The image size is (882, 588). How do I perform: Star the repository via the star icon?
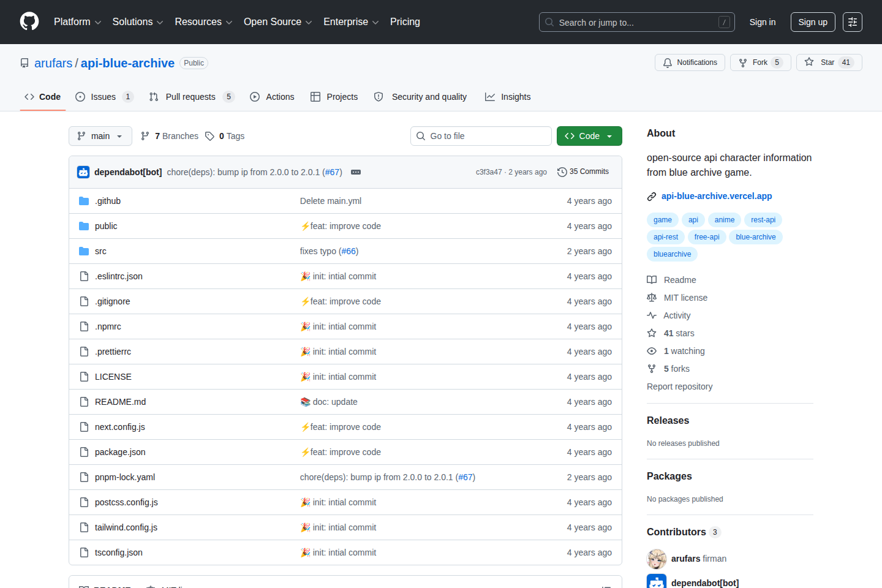(x=809, y=62)
